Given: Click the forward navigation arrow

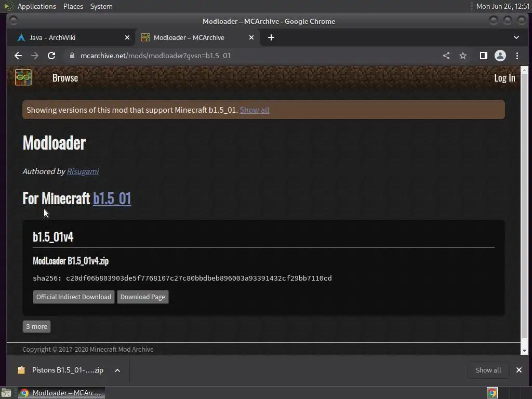Looking at the screenshot, I should pos(35,56).
